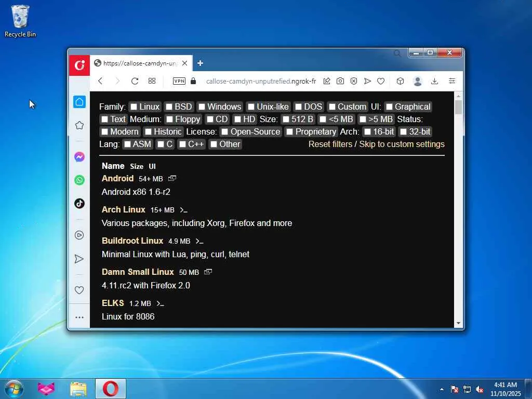Image resolution: width=532 pixels, height=399 pixels.
Task: Open edit page icon in address bar
Action: pyautogui.click(x=326, y=81)
